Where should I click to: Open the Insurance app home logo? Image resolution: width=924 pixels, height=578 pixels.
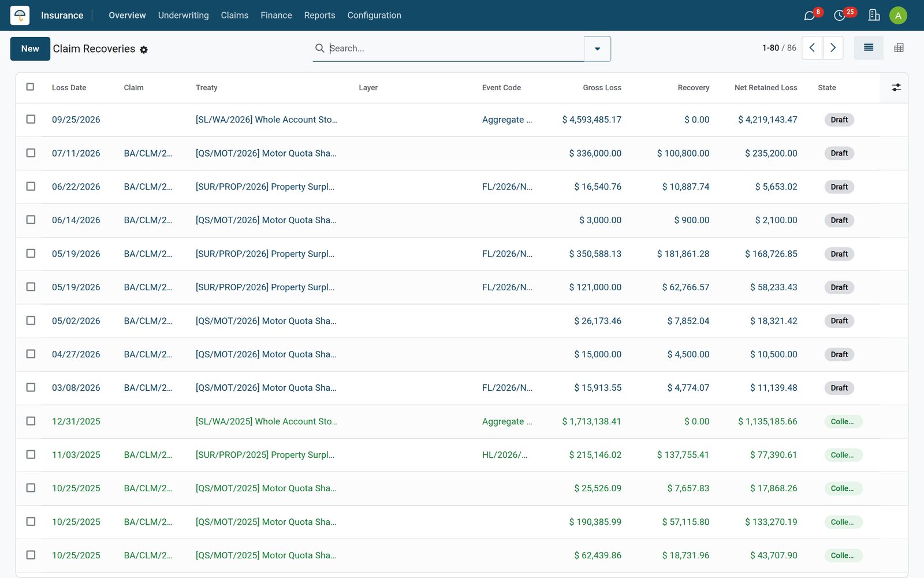click(x=20, y=15)
